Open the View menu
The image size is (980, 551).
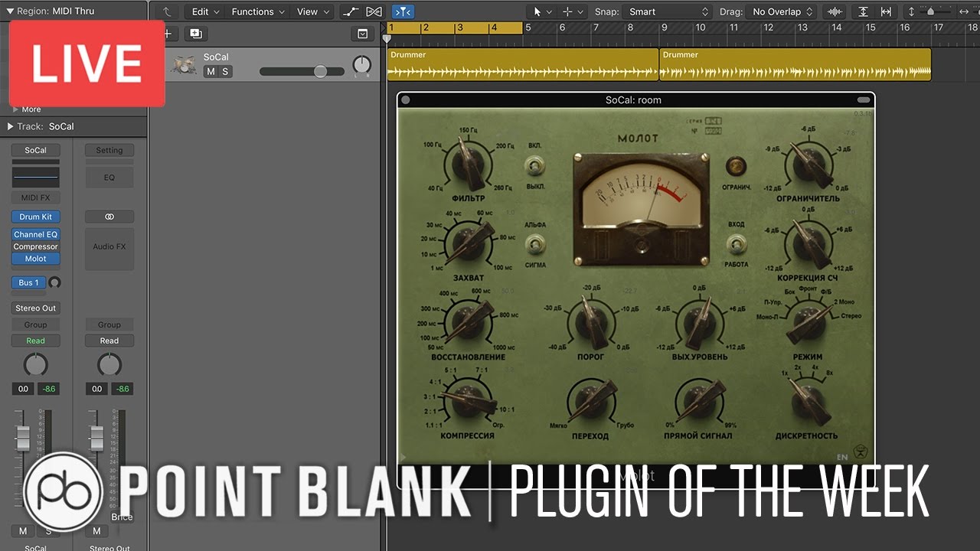pos(312,11)
